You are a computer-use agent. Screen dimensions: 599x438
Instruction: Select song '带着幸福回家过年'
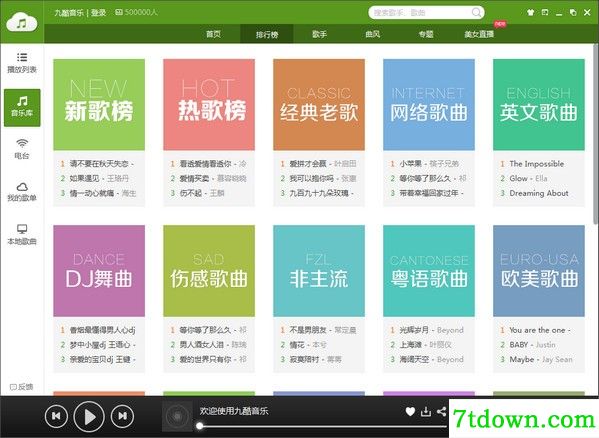pyautogui.click(x=431, y=193)
